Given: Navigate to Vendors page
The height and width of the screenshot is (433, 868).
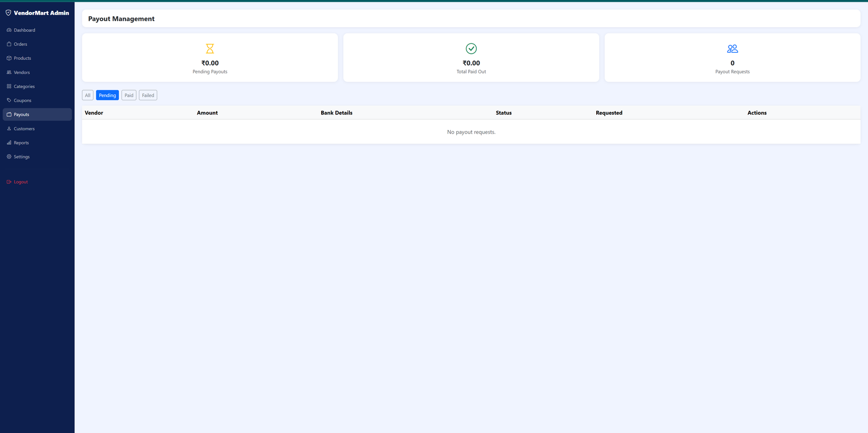Looking at the screenshot, I should [37, 72].
